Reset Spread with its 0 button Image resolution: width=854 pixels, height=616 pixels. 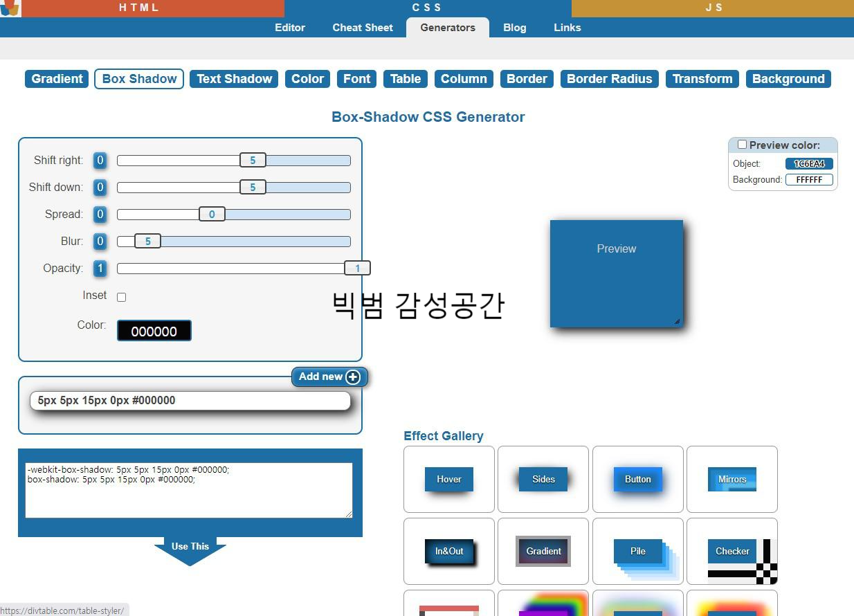point(100,215)
